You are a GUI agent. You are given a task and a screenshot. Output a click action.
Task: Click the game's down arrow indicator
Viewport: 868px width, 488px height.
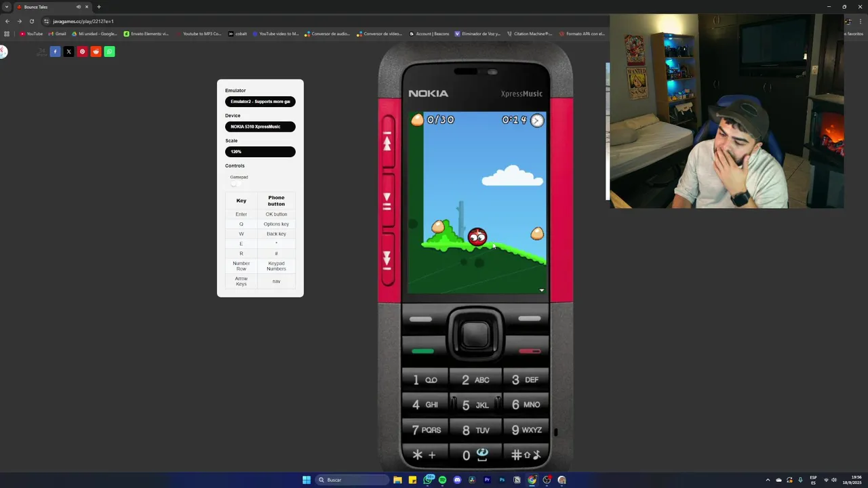pyautogui.click(x=541, y=290)
